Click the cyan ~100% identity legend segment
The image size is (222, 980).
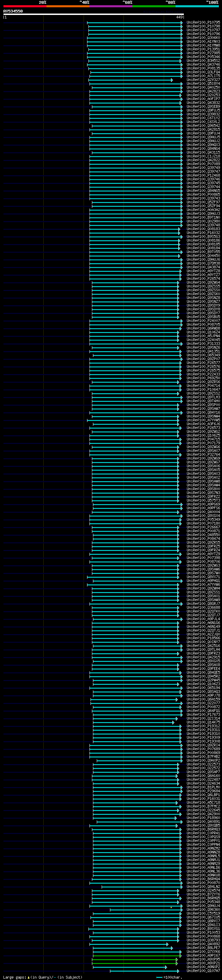(x=197, y=6)
